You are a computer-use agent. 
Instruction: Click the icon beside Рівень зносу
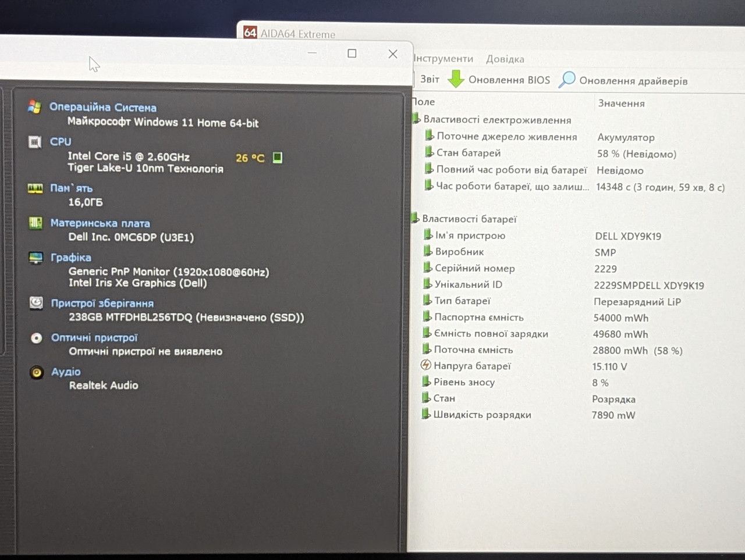[427, 381]
